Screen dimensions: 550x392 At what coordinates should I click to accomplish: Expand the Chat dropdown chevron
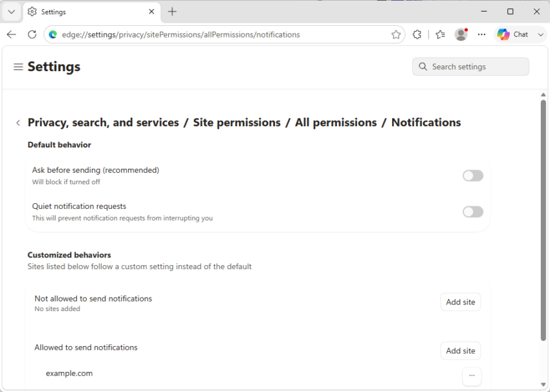point(540,34)
